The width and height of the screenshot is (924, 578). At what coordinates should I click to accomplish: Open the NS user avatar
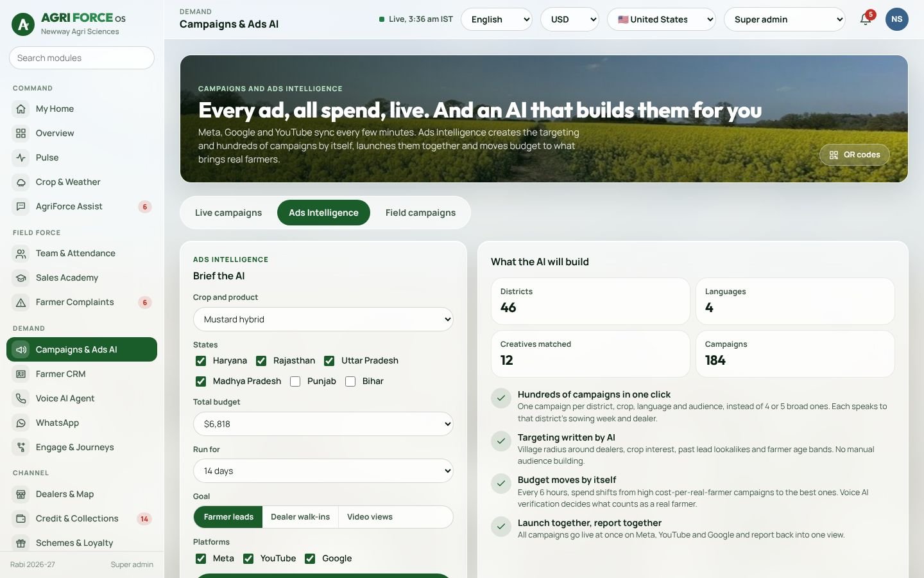[x=897, y=19]
